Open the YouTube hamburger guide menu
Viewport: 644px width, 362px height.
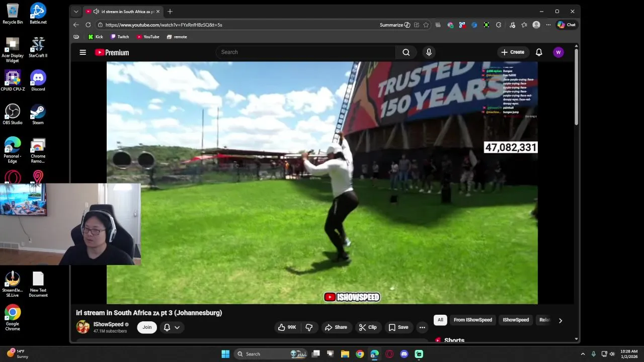tap(83, 52)
